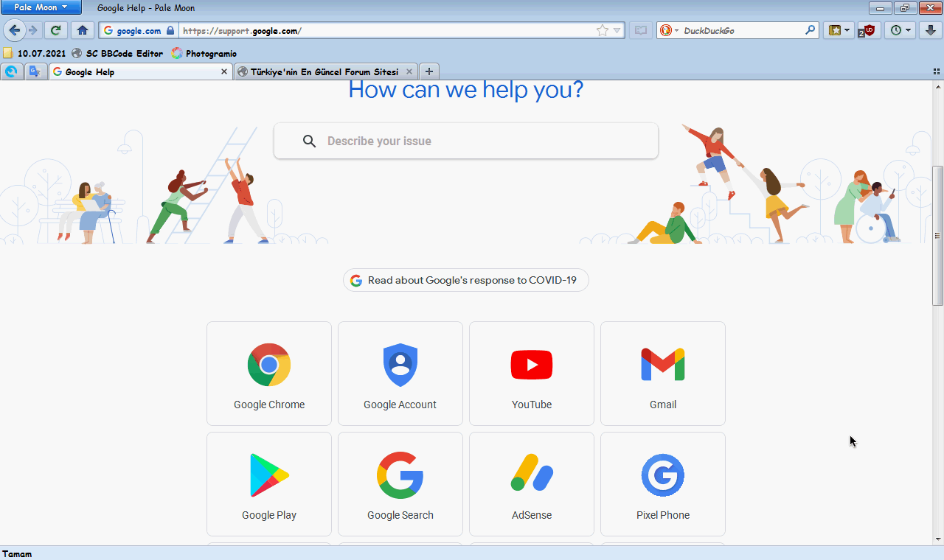This screenshot has height=560, width=944.
Task: Expand the search engine selector arrow
Action: (676, 31)
